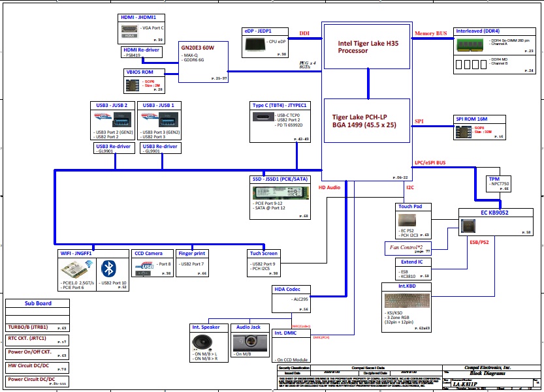Click the green DDR4 SO-DIMM module image

click(470, 45)
